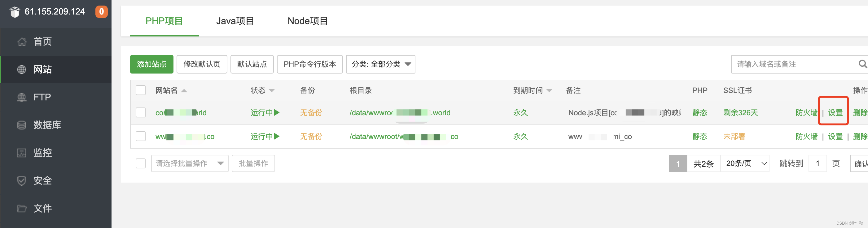Screen dimensions: 868x228
Task: Switch to the Node项目 tab
Action: (x=308, y=21)
